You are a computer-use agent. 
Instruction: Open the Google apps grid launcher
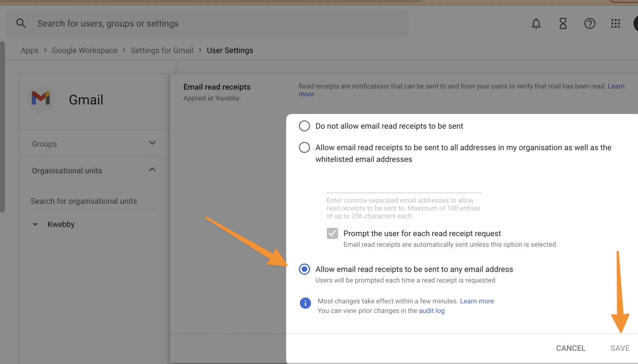[616, 23]
